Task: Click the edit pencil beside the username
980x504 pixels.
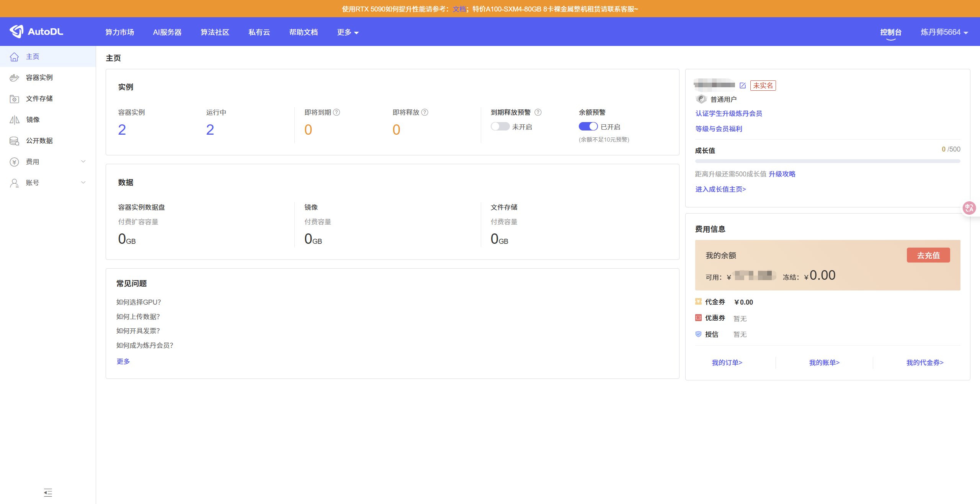Action: pyautogui.click(x=743, y=85)
